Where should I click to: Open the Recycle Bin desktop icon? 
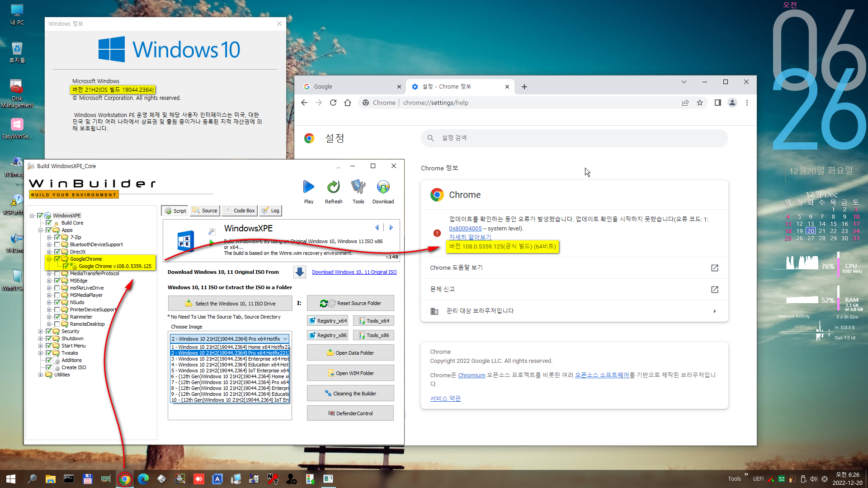click(17, 52)
